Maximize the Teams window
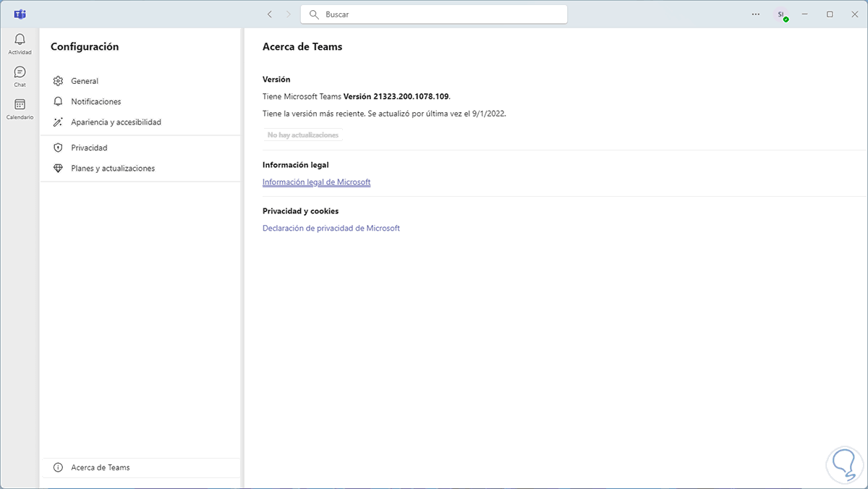Screen dimensions: 868x489 click(x=830, y=14)
